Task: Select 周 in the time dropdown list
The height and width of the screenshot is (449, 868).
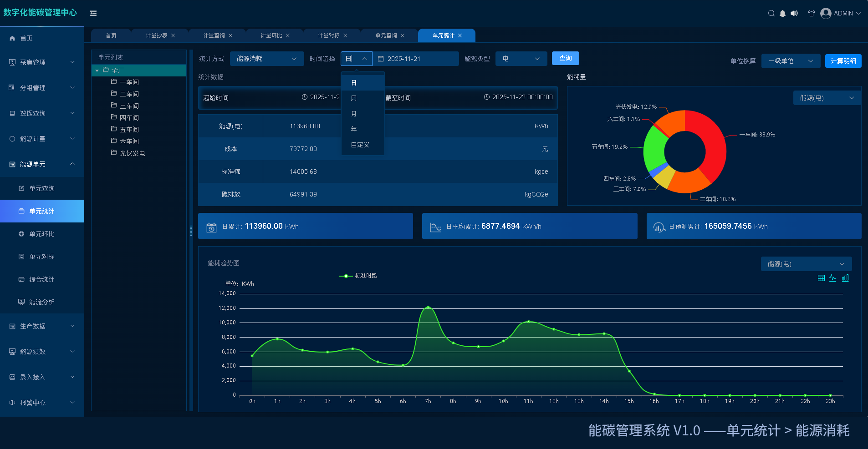Action: coord(363,98)
